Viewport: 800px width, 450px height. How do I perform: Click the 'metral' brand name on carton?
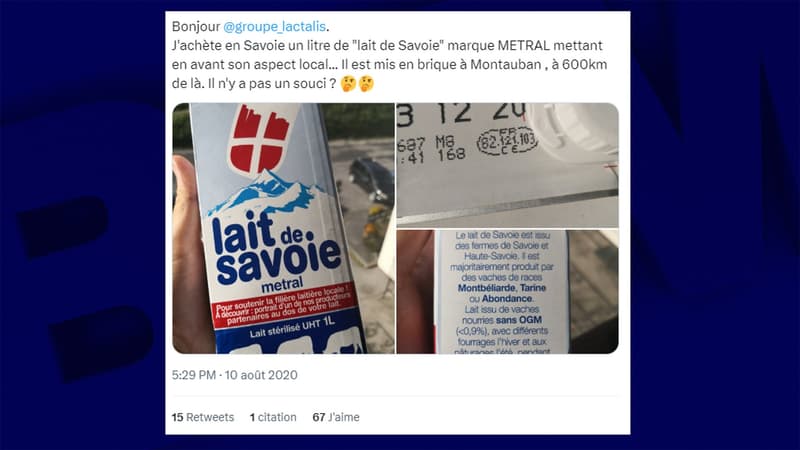coord(282,284)
